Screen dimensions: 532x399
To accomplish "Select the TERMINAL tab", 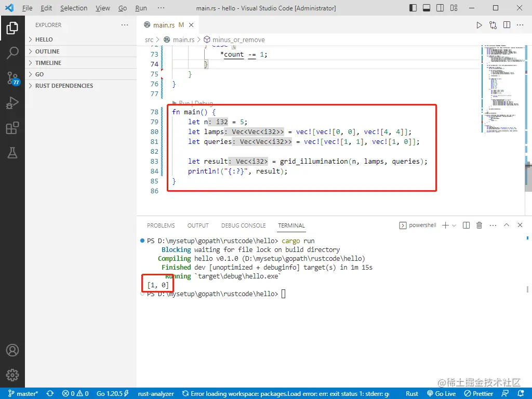I will [291, 225].
